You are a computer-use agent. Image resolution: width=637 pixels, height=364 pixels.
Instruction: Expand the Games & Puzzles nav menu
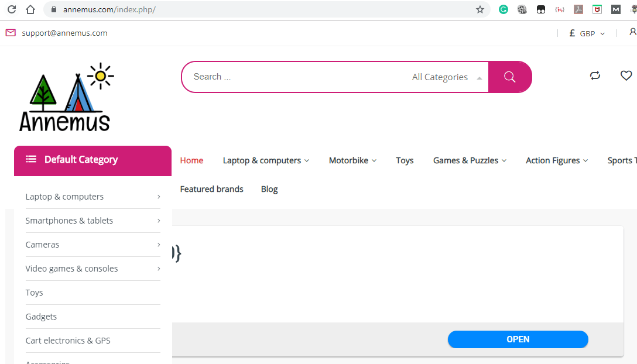coord(470,160)
